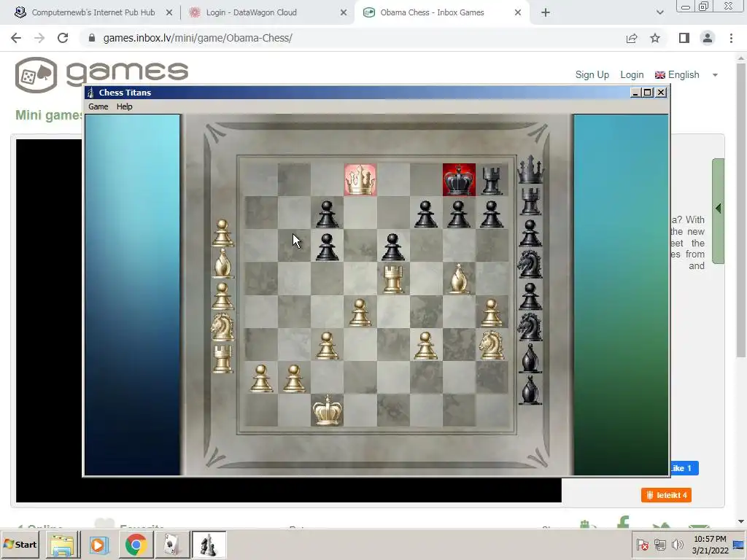Select the Obama Chess - Inbox Games tab
The image size is (747, 560).
coord(441,13)
